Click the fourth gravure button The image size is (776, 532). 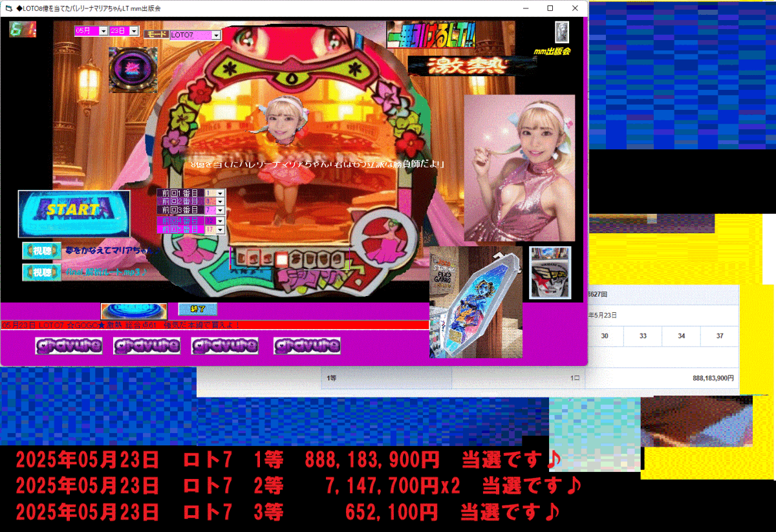tap(307, 346)
